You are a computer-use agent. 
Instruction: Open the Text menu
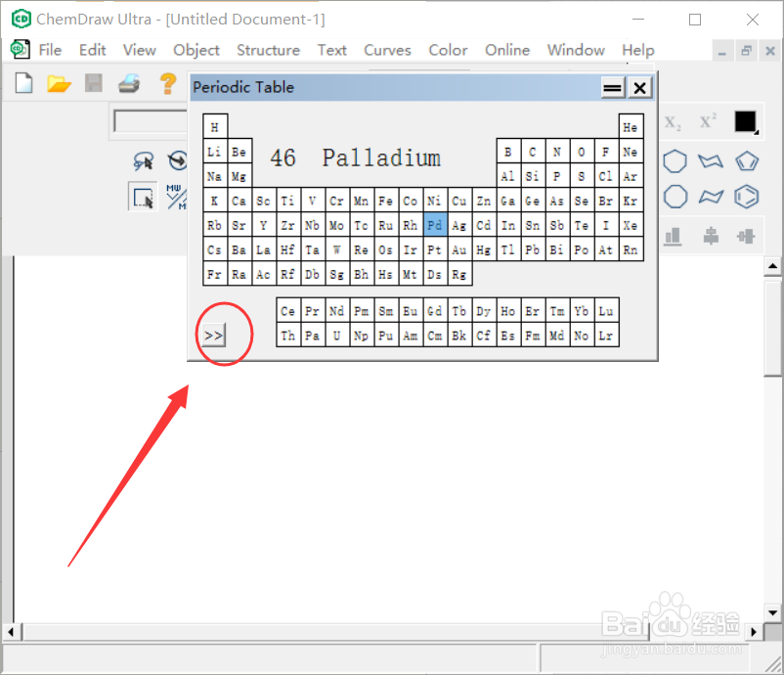click(x=332, y=50)
